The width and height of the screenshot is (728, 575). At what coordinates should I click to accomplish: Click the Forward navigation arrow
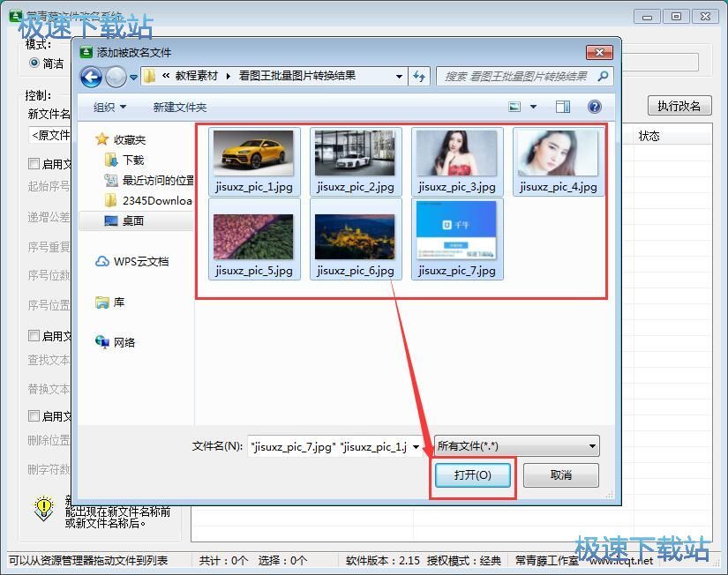tap(116, 77)
